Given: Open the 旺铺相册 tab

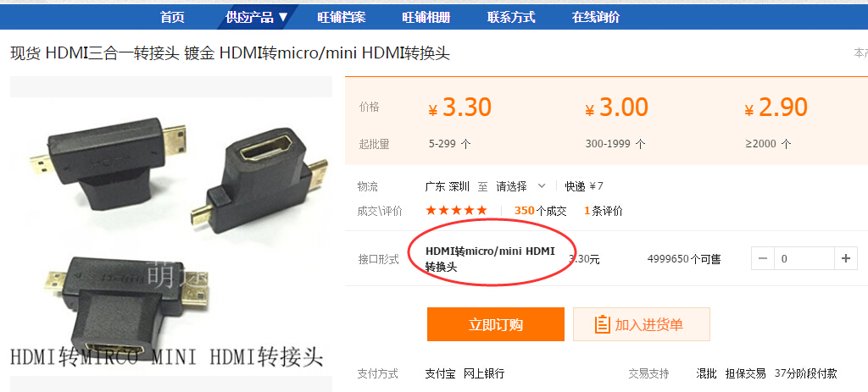Looking at the screenshot, I should click(426, 17).
